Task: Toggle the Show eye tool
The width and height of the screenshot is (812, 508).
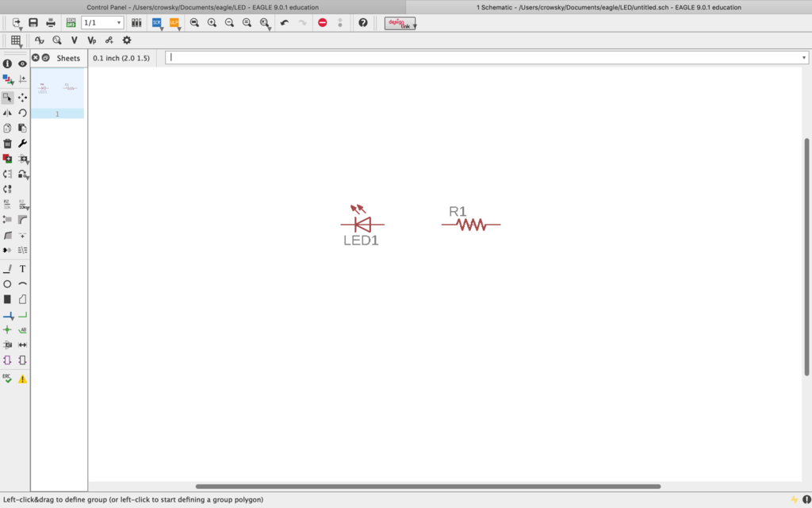Action: tap(22, 63)
